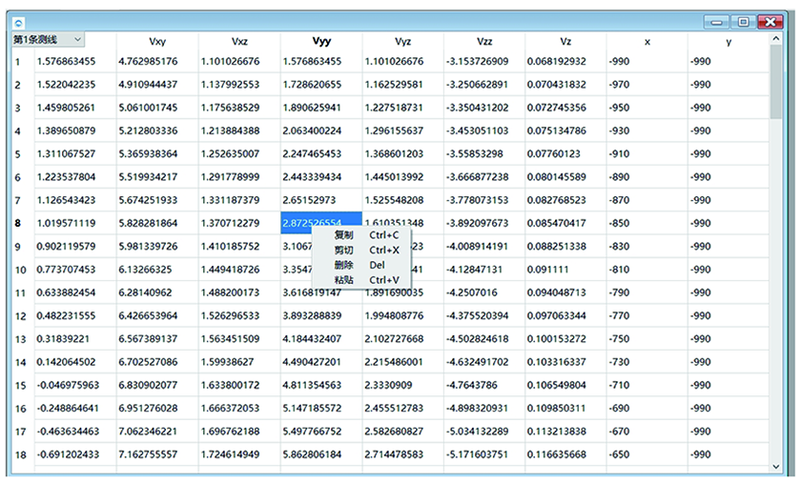Image resolution: width=800 pixels, height=483 pixels.
Task: Click the Vzz column header
Action: 484,41
